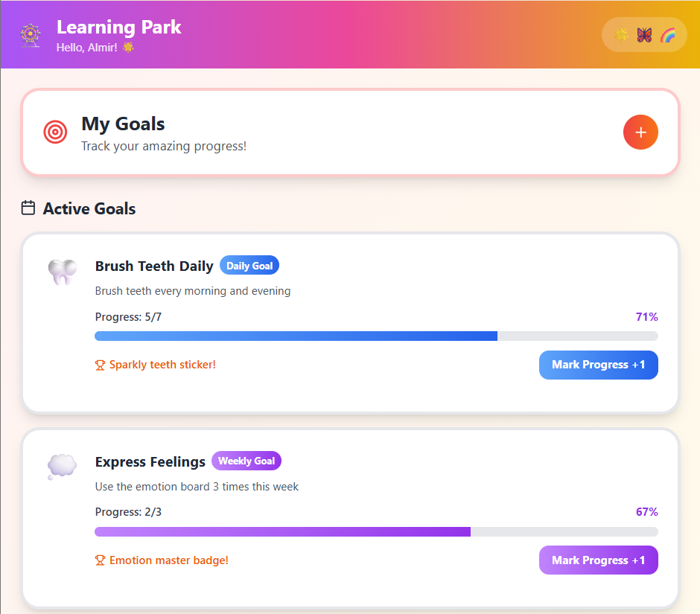Select the butterfly icon in the header
700x614 pixels.
[x=644, y=34]
